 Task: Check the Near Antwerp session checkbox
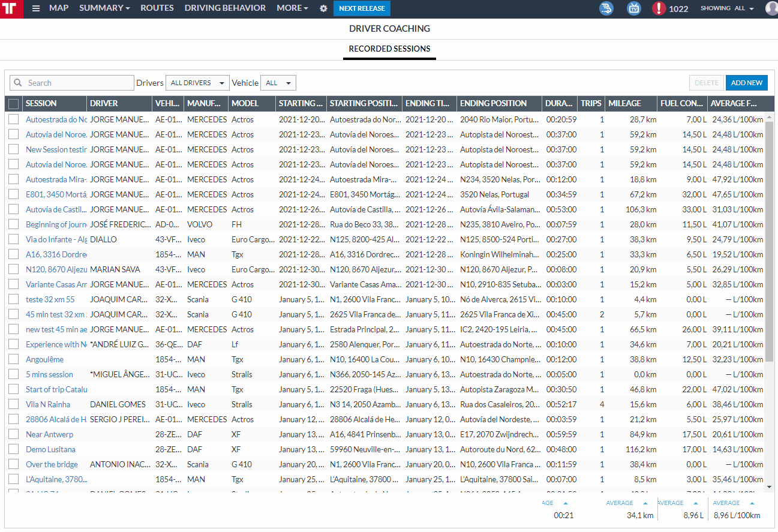pyautogui.click(x=14, y=434)
